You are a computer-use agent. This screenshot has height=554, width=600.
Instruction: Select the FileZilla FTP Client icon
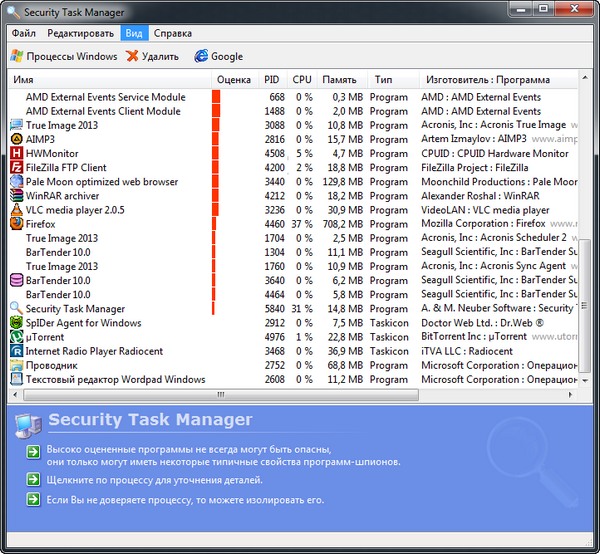point(16,168)
